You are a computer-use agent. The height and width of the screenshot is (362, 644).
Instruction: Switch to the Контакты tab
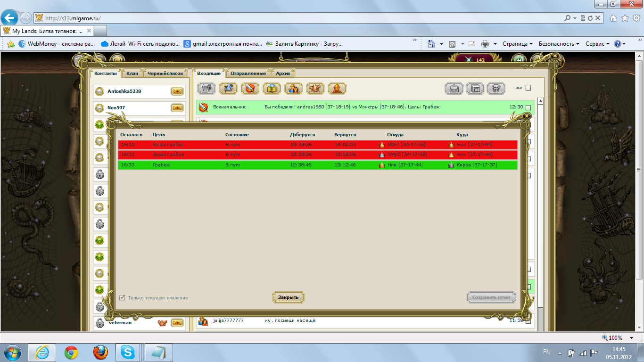(x=106, y=74)
